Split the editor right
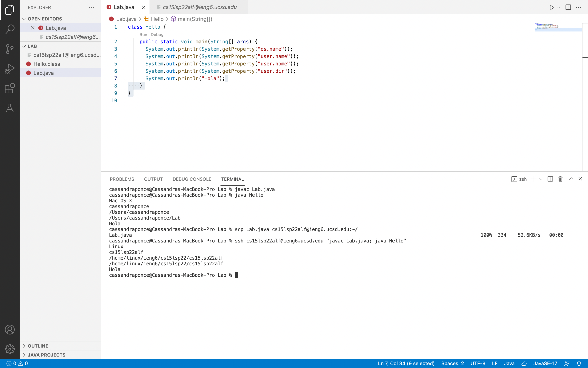This screenshot has height=368, width=588. (568, 7)
